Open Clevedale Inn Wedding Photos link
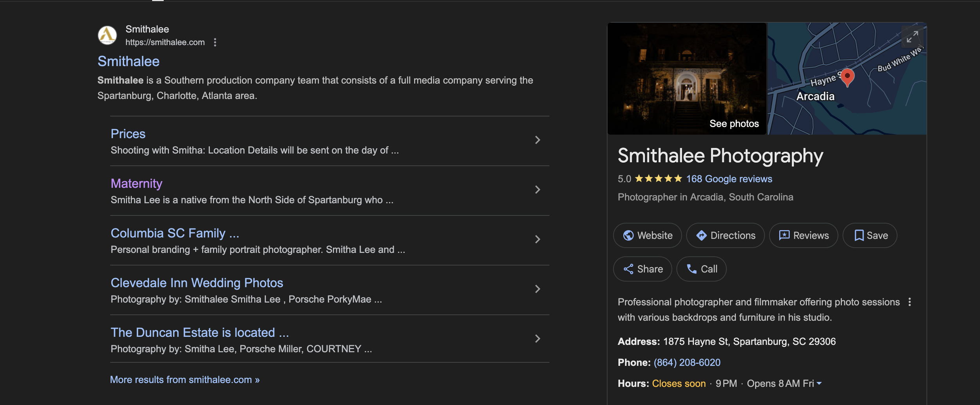The image size is (980, 405). pyautogui.click(x=197, y=283)
